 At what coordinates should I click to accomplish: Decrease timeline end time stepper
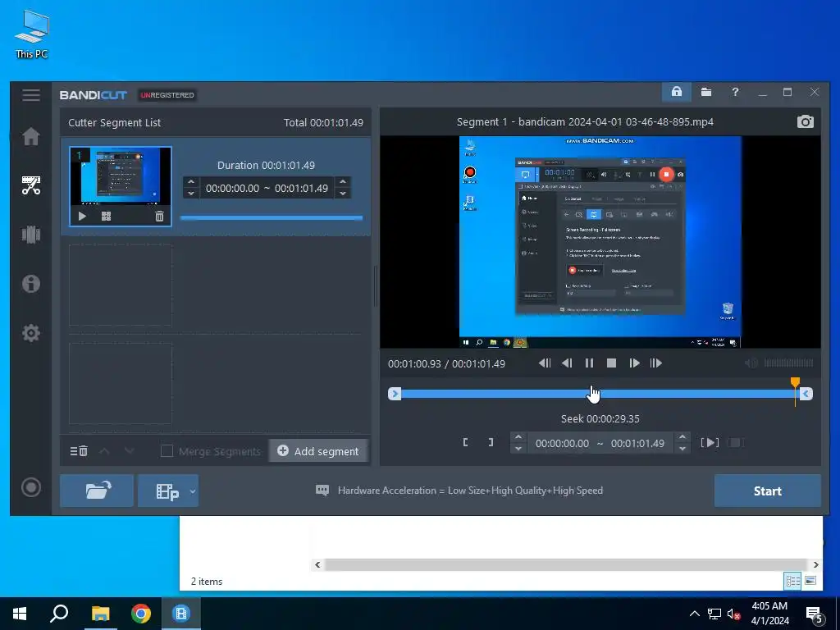682,449
